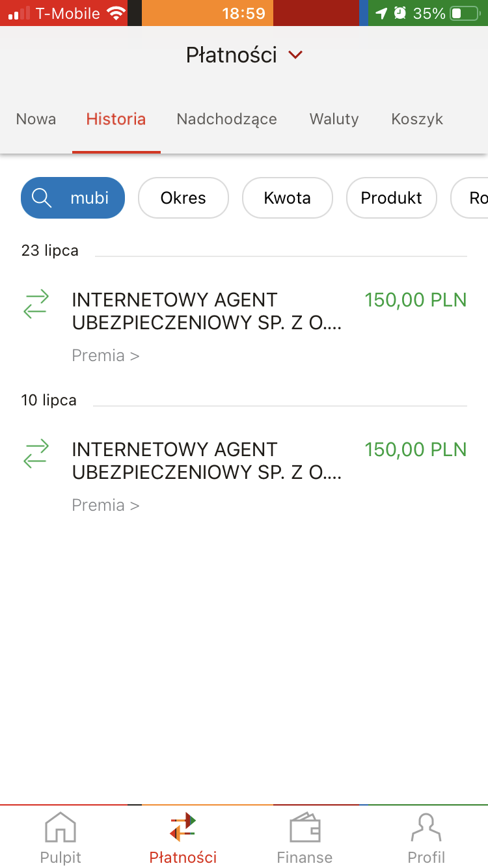This screenshot has width=488, height=868.
Task: Switch to the Koszyk tab
Action: click(x=417, y=119)
